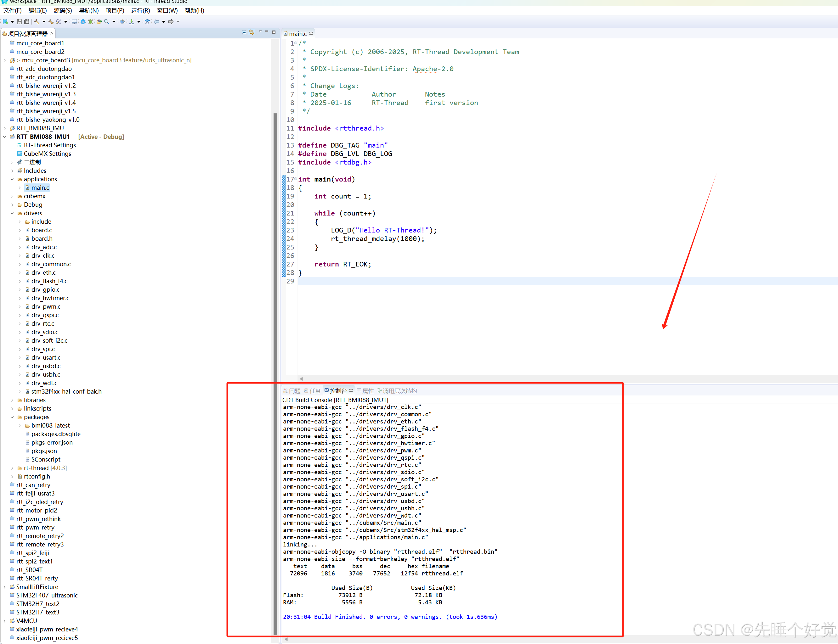Toggle Link with Editor in project explorer

click(x=252, y=33)
